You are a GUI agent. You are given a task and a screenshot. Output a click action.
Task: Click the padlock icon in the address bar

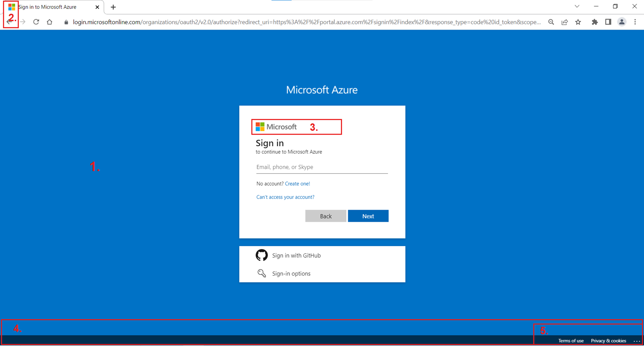click(x=65, y=22)
